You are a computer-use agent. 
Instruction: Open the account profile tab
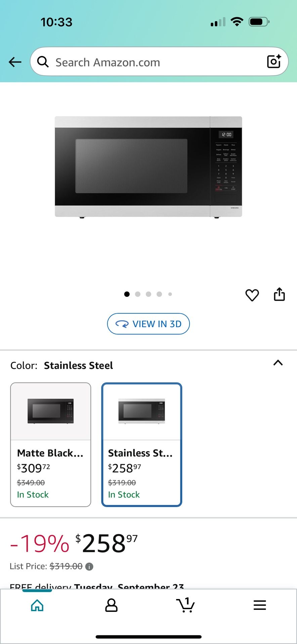111,605
